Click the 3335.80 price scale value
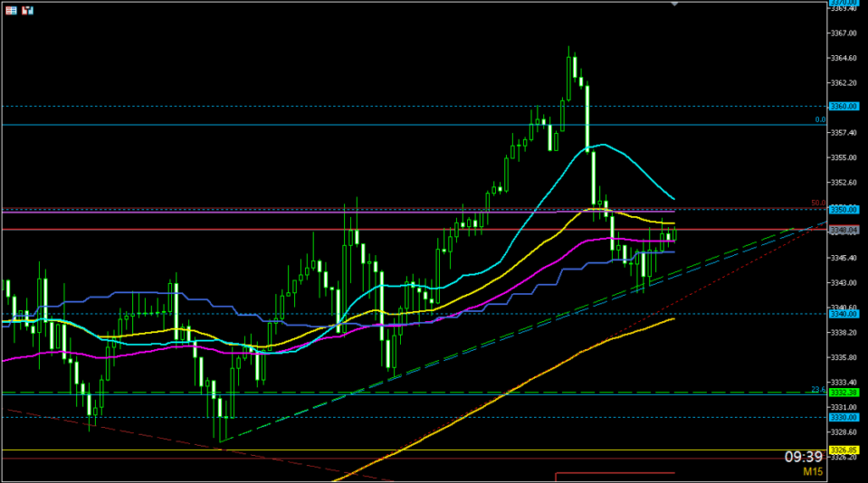This screenshot has width=868, height=483. pos(843,358)
